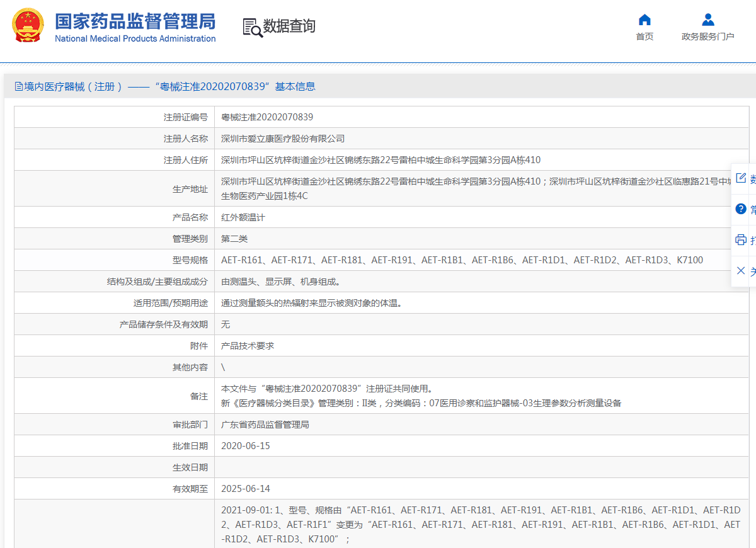Viewport: 756px width, 548px height.
Task: Click the 生产地址 address value text
Action: (x=476, y=188)
